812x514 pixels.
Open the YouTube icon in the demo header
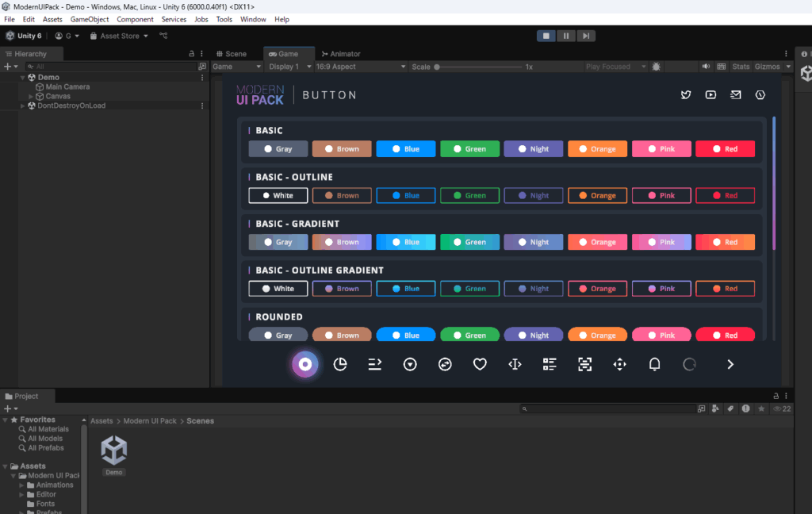pos(710,95)
